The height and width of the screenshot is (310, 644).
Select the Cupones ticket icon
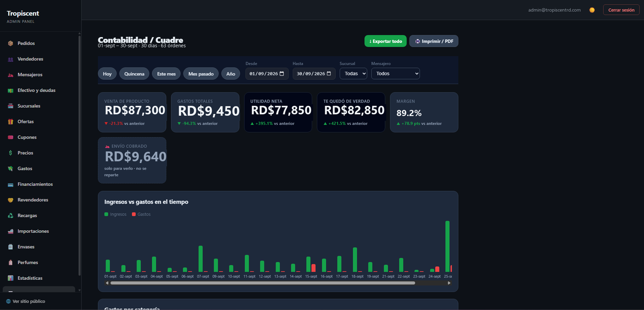tap(11, 137)
